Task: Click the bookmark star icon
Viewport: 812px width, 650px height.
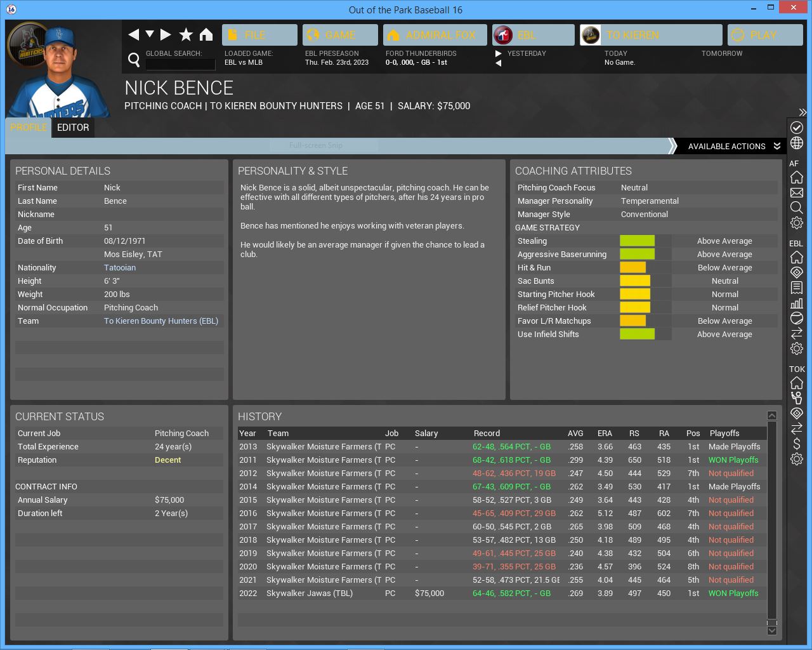Action: coord(186,35)
